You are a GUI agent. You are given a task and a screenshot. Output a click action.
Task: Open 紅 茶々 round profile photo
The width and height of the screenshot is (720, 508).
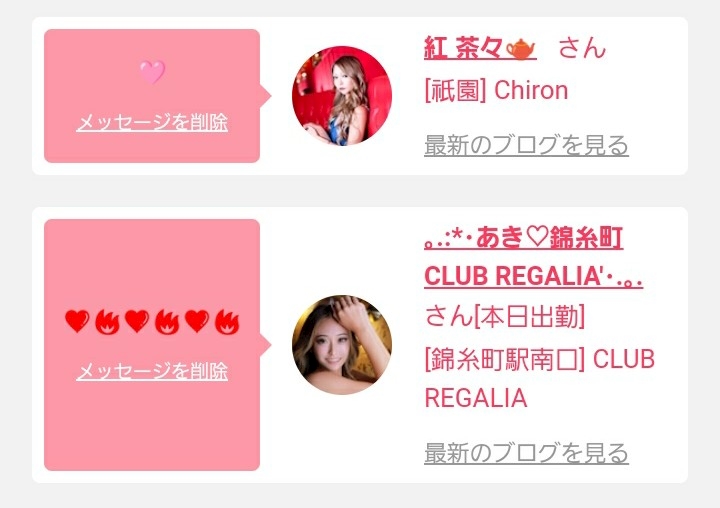click(342, 96)
